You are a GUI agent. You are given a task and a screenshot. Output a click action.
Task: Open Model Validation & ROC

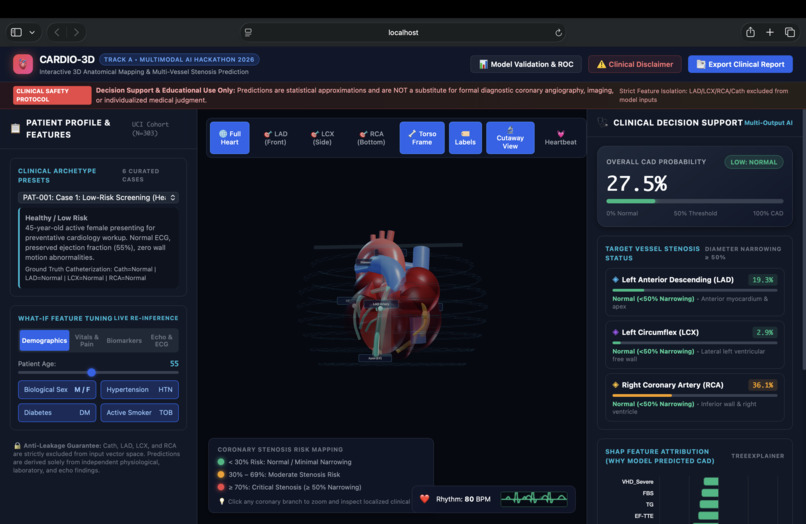(526, 64)
